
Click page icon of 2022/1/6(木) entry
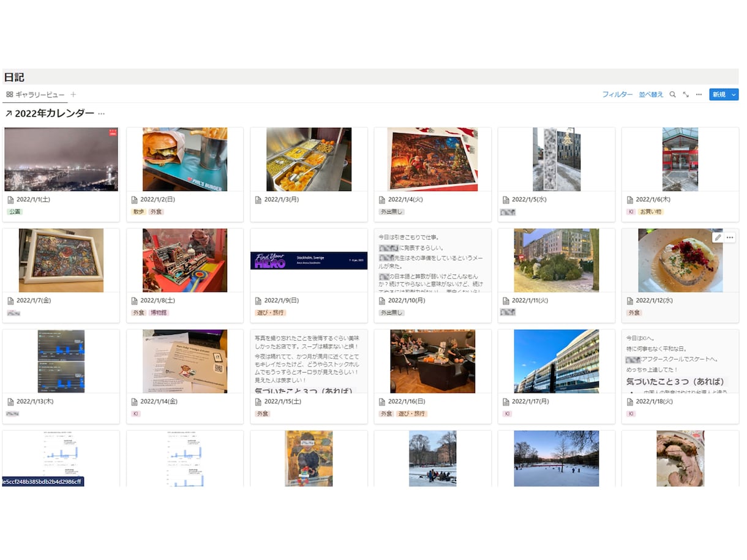pyautogui.click(x=629, y=200)
